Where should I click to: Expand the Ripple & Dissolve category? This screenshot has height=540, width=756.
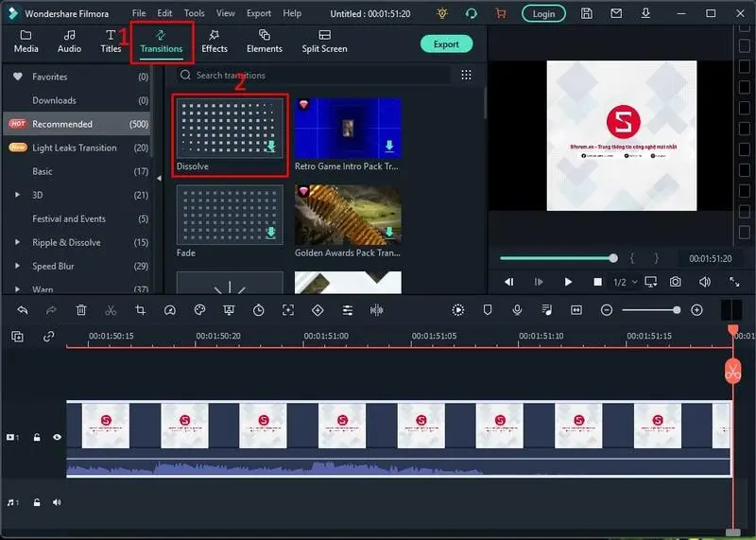(x=17, y=242)
